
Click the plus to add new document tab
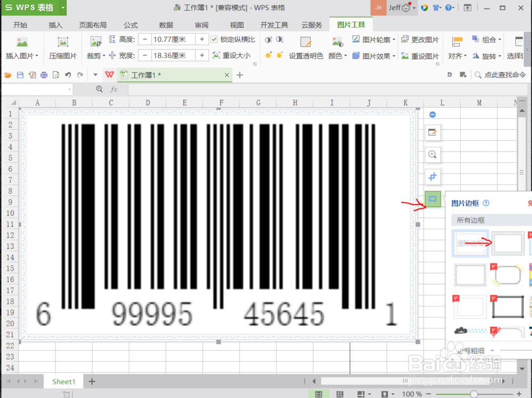[x=240, y=75]
